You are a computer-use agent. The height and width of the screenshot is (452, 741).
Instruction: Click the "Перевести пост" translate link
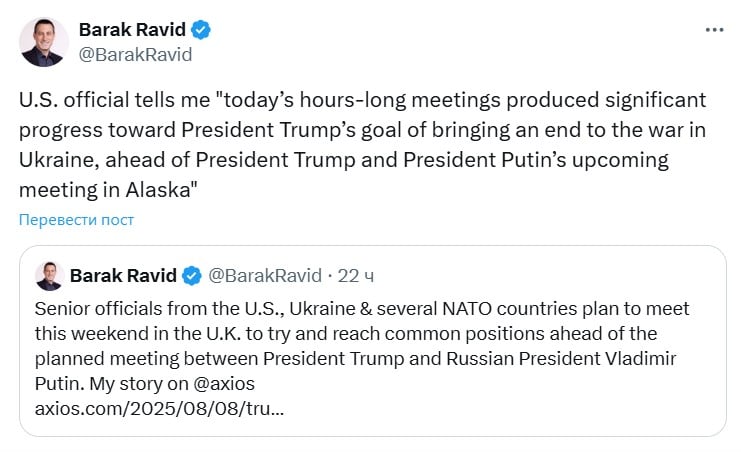point(76,220)
